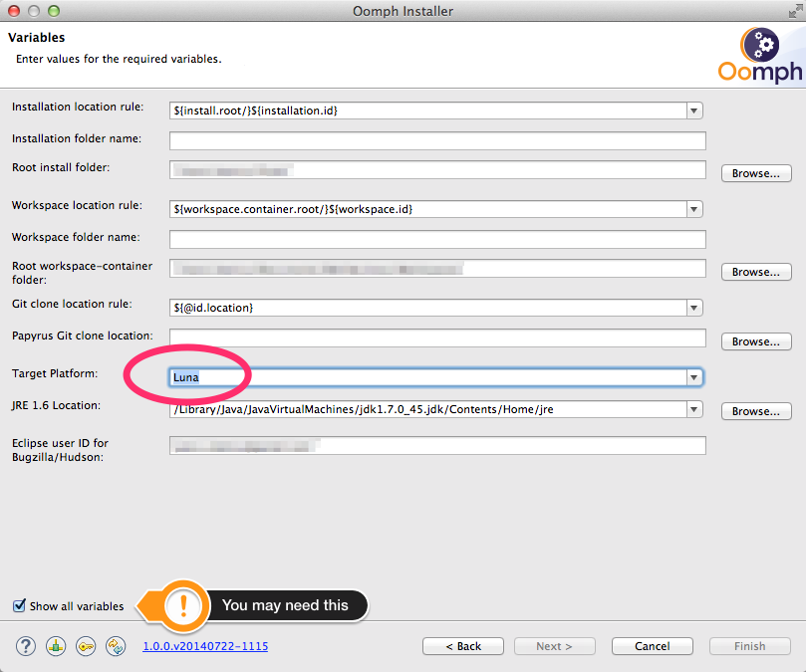Click the 'Oomph Installer' window title

[403, 11]
